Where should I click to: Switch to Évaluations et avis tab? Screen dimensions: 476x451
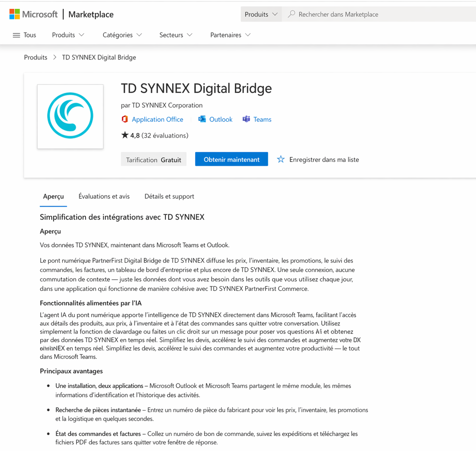[104, 197]
